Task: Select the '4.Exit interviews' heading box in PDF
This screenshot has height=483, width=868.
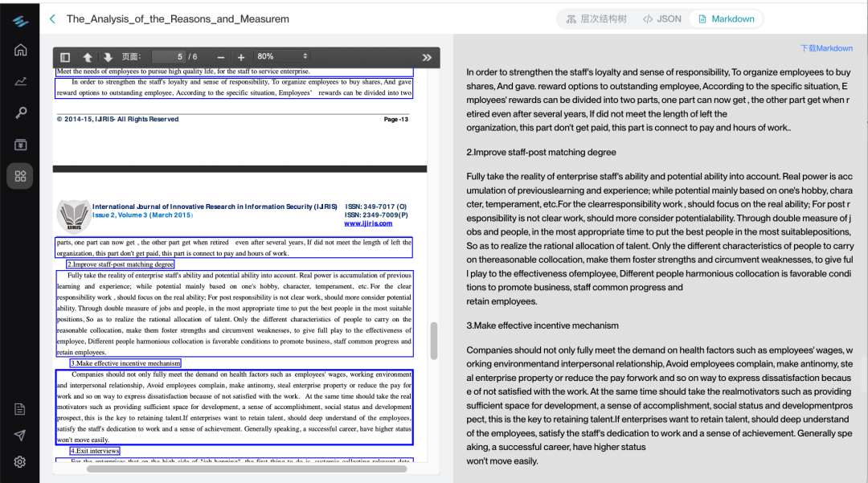Action: [95, 451]
